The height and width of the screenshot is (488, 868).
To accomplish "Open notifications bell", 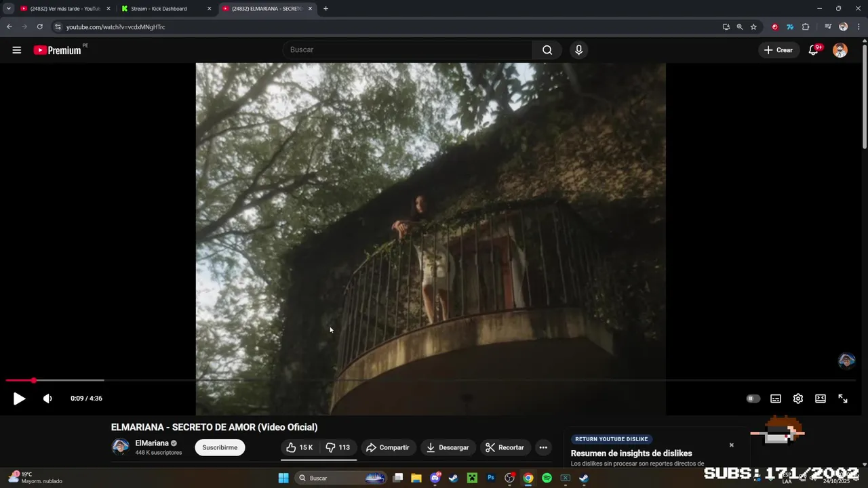I will [814, 50].
